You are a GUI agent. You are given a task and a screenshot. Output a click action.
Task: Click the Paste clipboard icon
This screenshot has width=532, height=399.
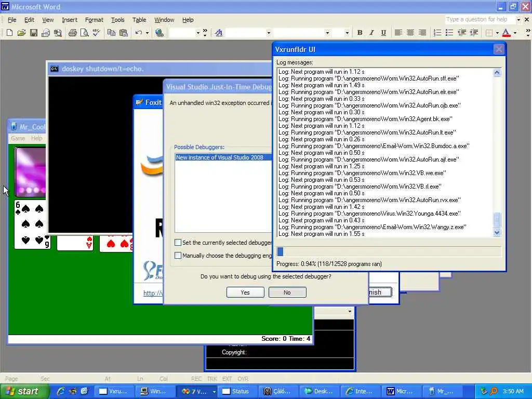(x=124, y=33)
